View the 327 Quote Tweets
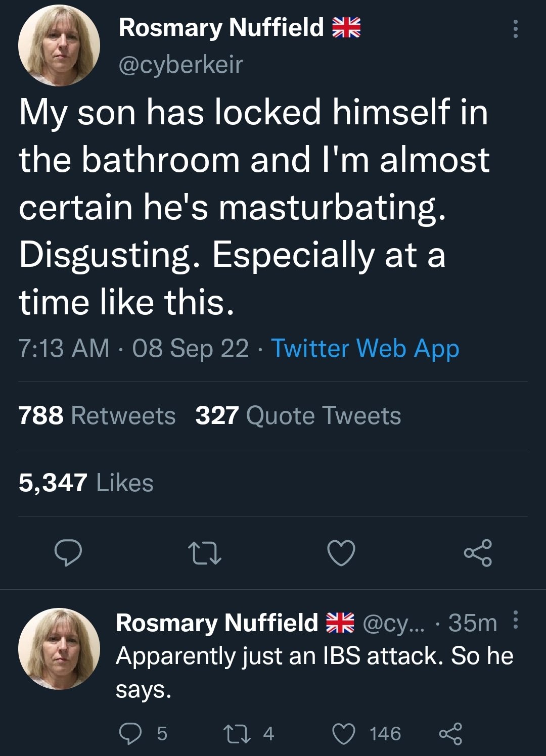Image resolution: width=546 pixels, height=756 pixels. 298,415
